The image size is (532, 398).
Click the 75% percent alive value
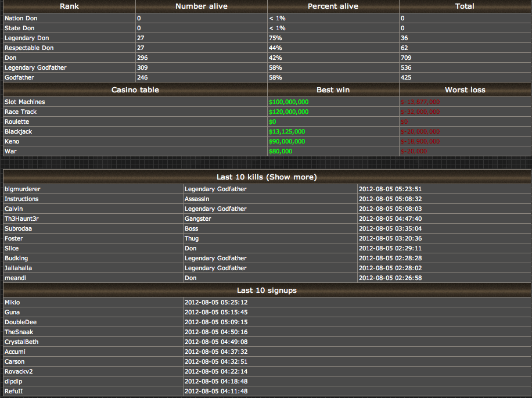point(275,38)
